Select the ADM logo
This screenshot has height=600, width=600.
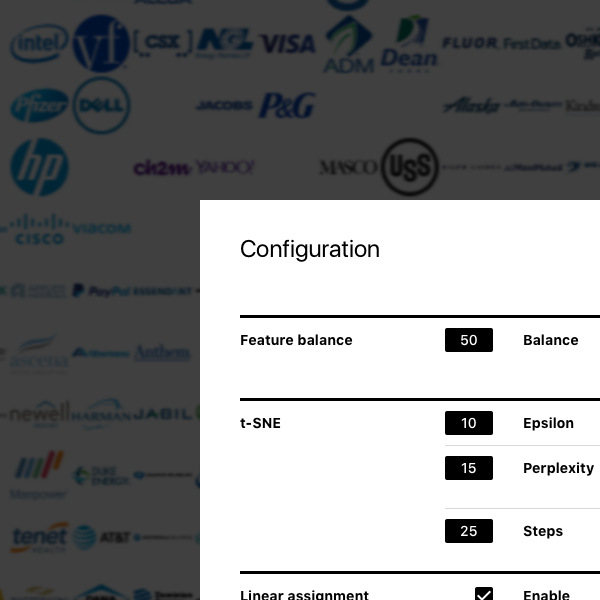click(x=349, y=44)
